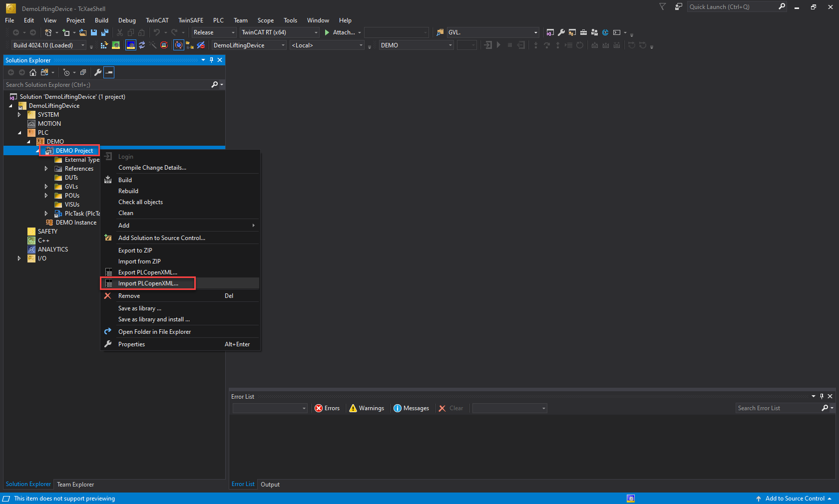Select the MOTION tree item
The image size is (839, 504).
[x=49, y=124]
